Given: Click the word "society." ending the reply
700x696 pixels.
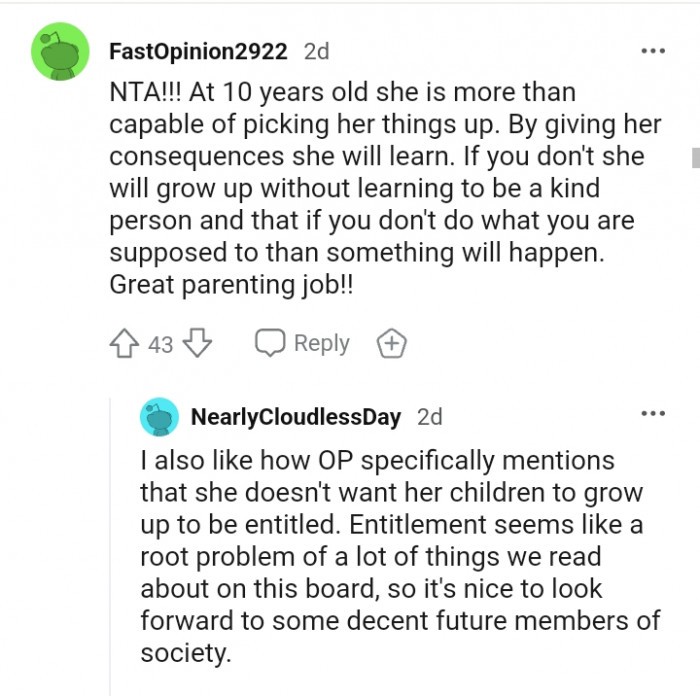Looking at the screenshot, I should [x=185, y=652].
